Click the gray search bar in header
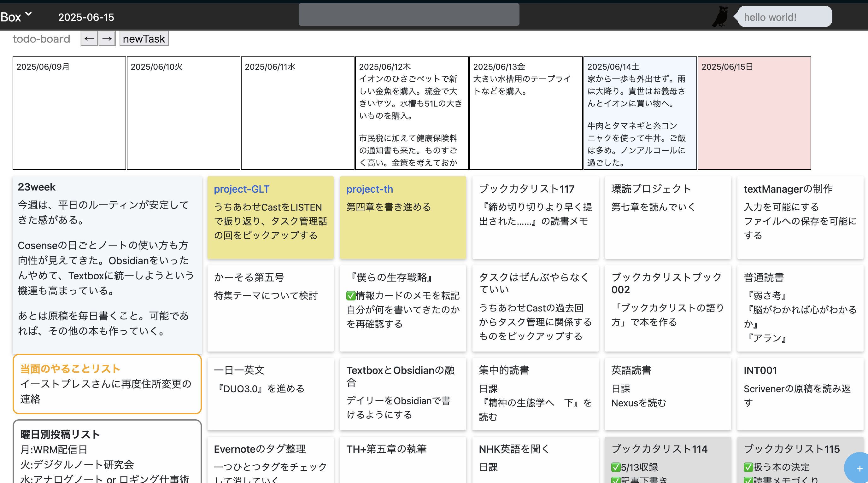This screenshot has width=868, height=483. (409, 15)
